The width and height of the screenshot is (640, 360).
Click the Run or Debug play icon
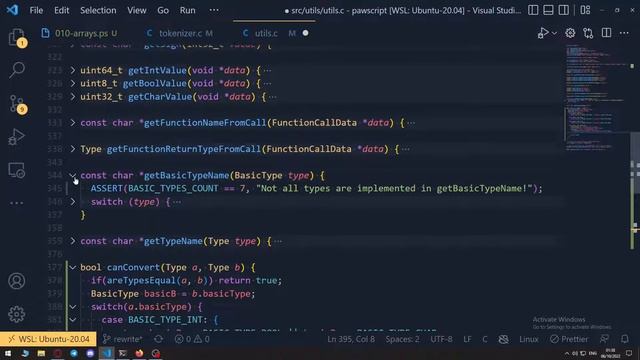(x=542, y=33)
